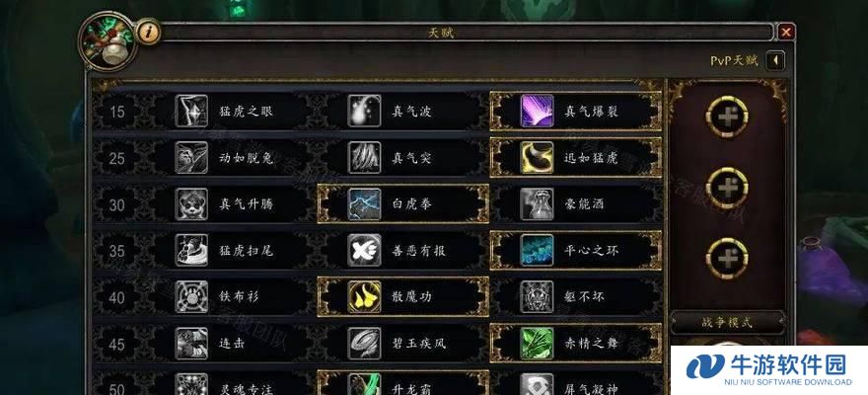
Task: Select the 真气突 talent icon
Action: click(x=364, y=158)
